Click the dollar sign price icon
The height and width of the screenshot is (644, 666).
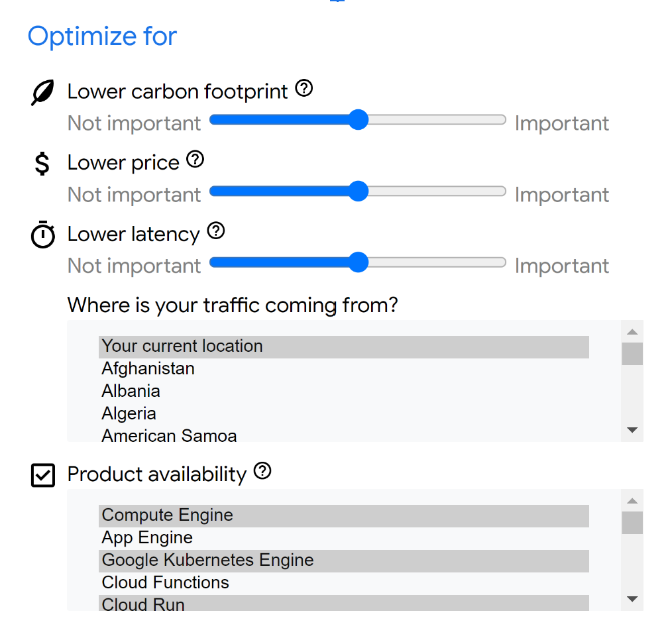coord(42,164)
